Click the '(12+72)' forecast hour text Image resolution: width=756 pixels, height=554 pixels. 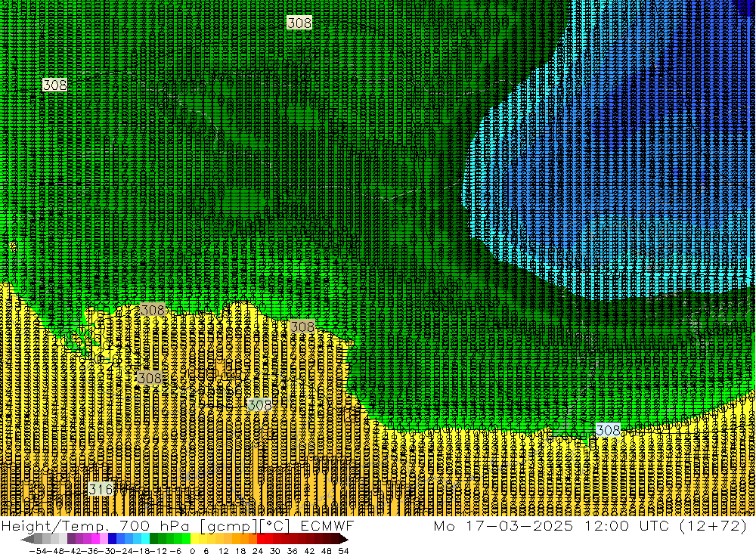[x=714, y=525]
